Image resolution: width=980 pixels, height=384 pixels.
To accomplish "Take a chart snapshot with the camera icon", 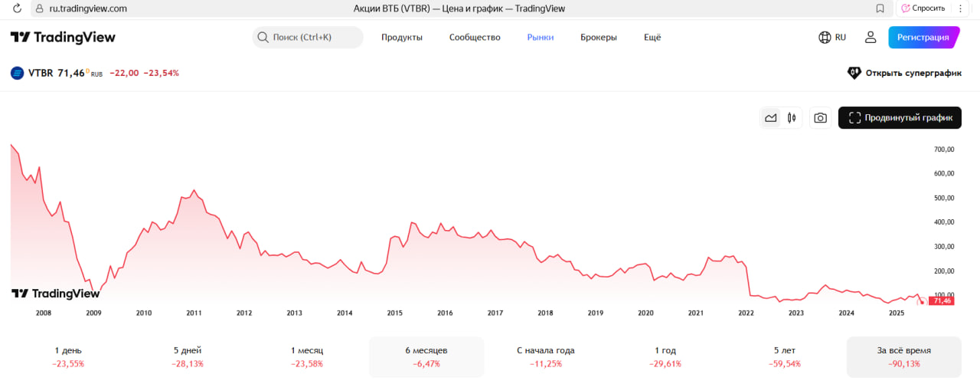I will click(x=820, y=117).
